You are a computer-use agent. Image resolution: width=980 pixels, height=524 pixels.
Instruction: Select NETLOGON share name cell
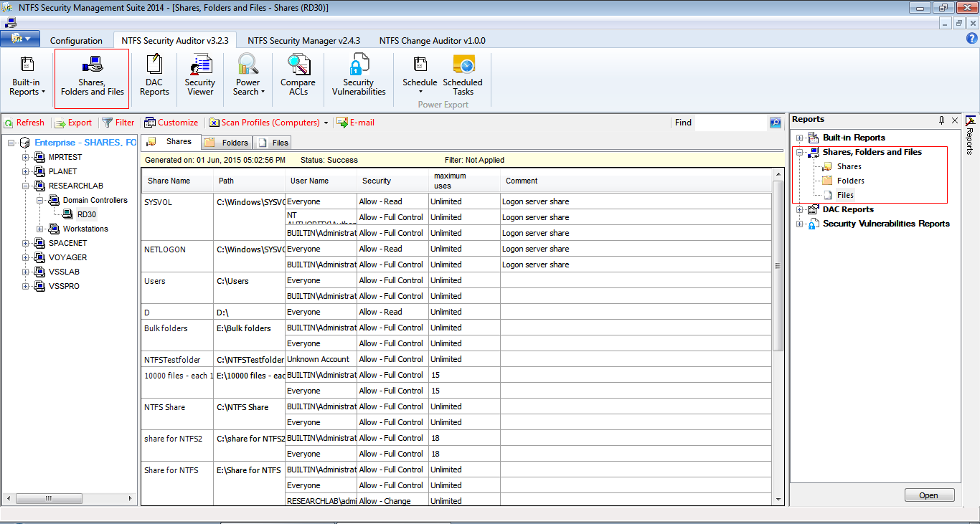pyautogui.click(x=177, y=257)
